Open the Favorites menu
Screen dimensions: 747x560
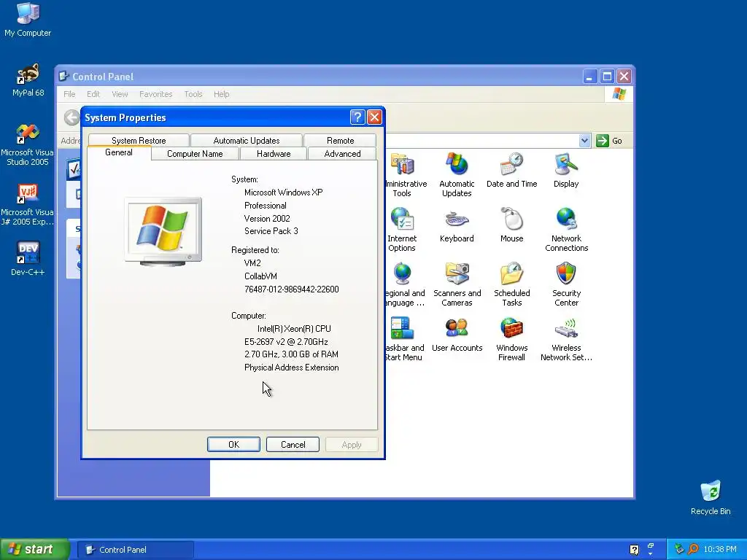pyautogui.click(x=156, y=94)
